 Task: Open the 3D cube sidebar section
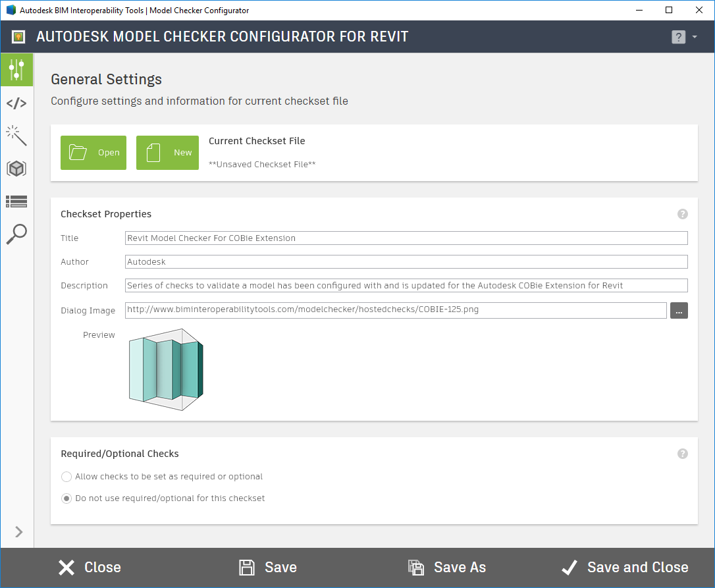17,169
